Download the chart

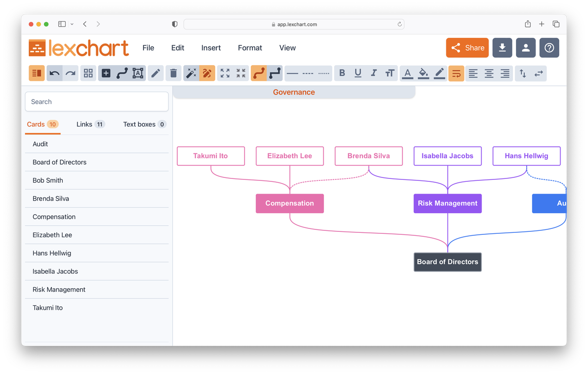click(502, 48)
